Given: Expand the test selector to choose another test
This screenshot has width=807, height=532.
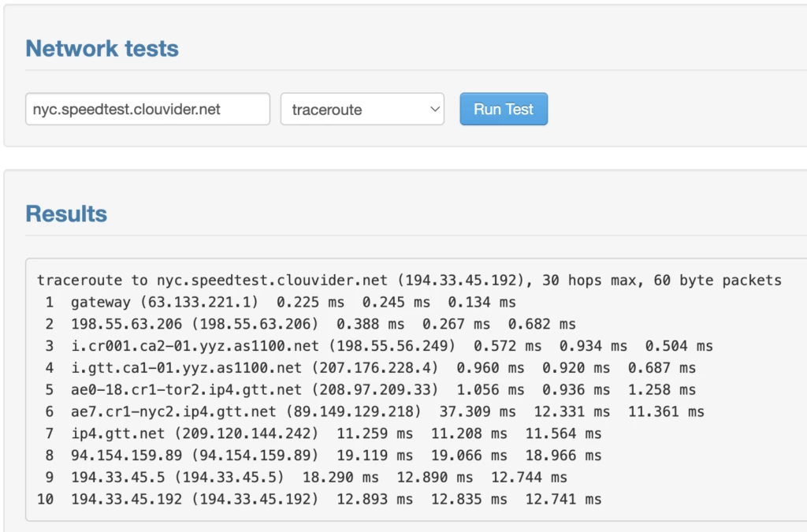Looking at the screenshot, I should click(x=362, y=110).
